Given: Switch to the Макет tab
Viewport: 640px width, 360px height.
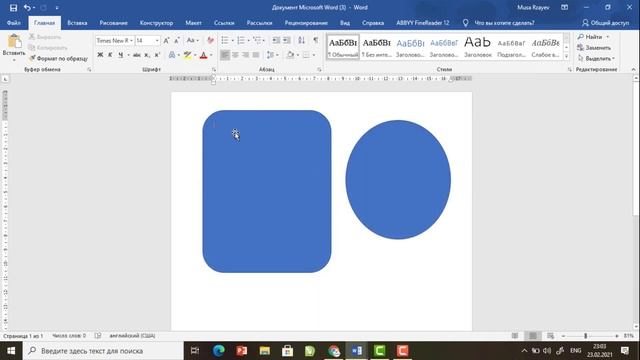Looking at the screenshot, I should click(193, 23).
